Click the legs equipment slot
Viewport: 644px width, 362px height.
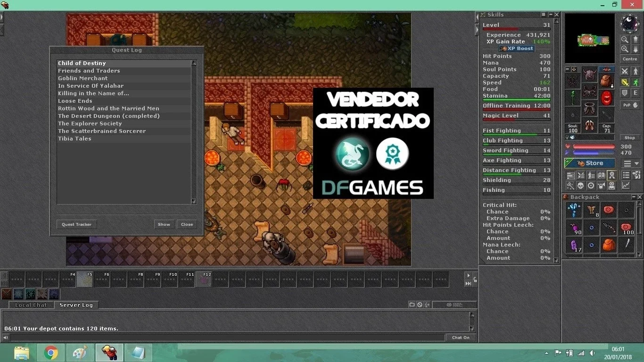coord(589,108)
